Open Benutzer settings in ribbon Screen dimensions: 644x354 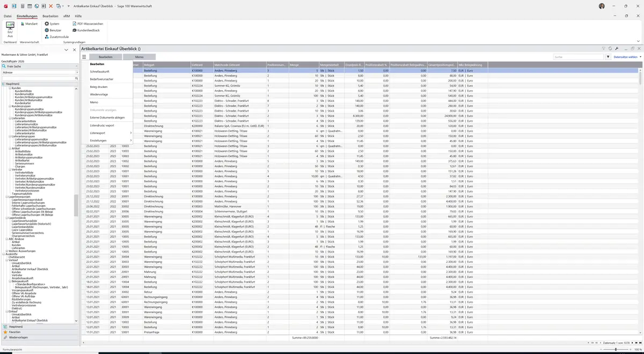pos(53,30)
